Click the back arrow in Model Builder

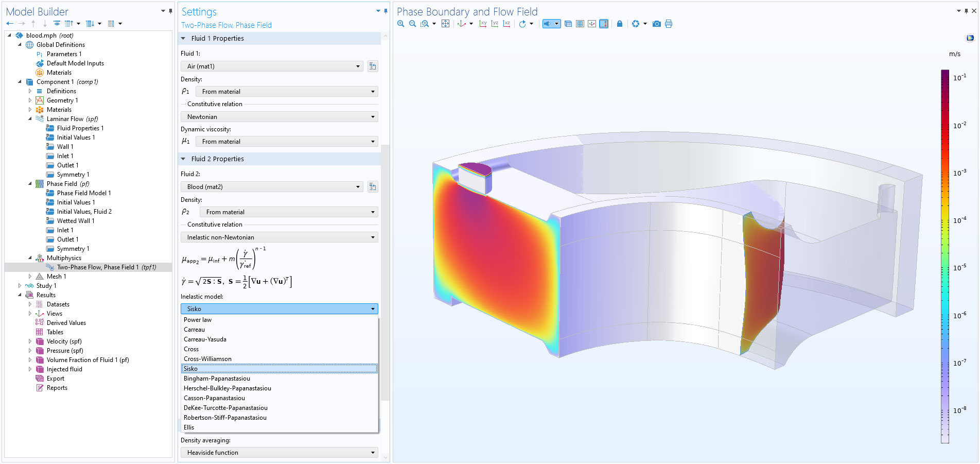click(x=10, y=24)
